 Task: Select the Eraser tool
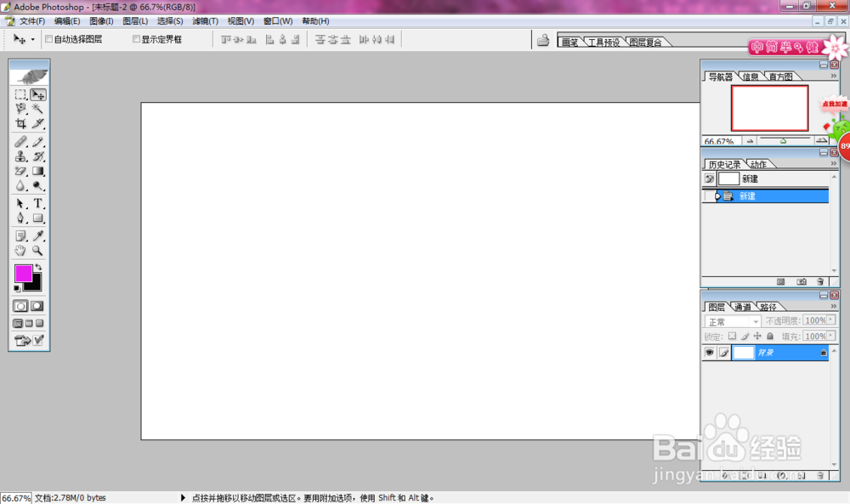pyautogui.click(x=20, y=171)
